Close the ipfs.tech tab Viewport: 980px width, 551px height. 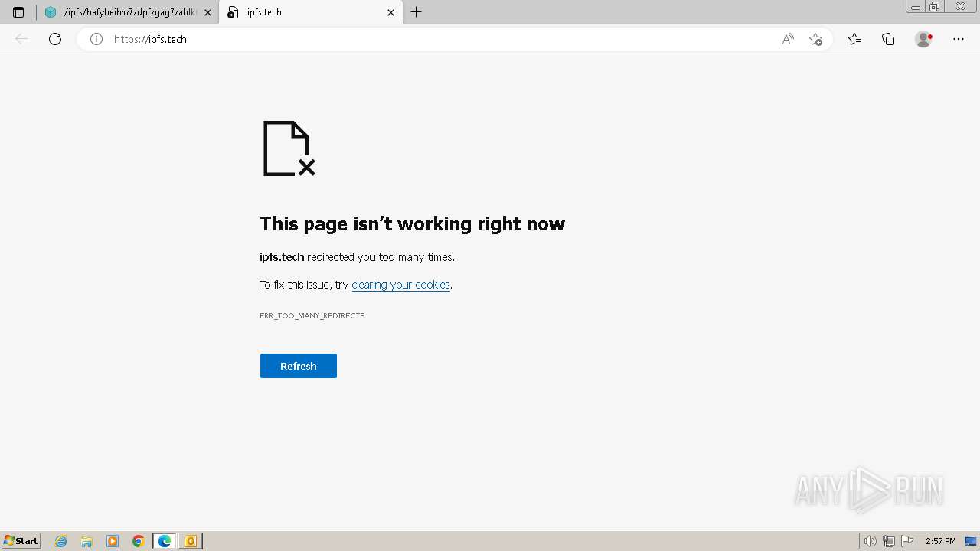pyautogui.click(x=390, y=12)
